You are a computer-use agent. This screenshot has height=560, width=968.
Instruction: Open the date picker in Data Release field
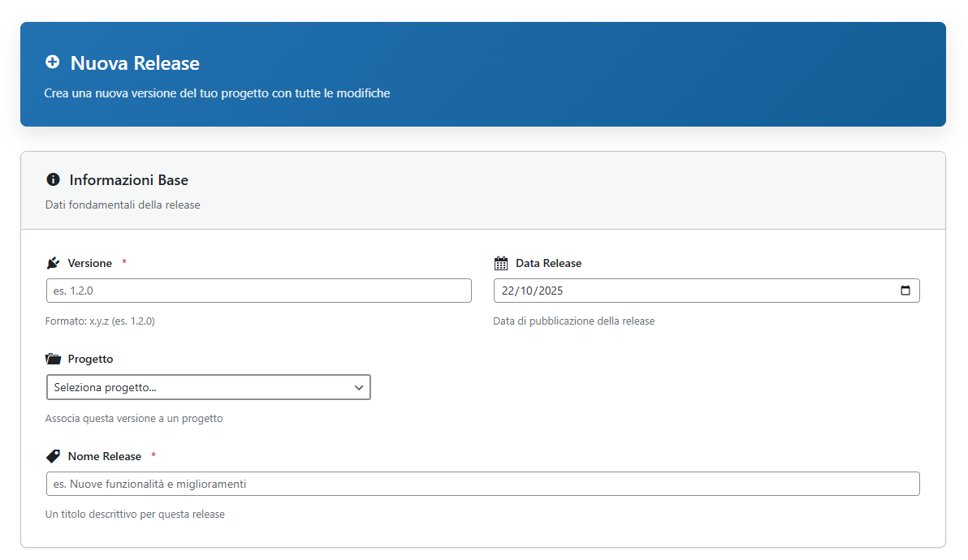(x=905, y=291)
